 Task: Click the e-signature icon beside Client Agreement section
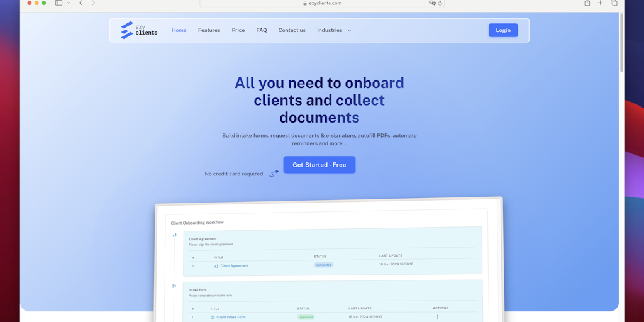point(175,235)
